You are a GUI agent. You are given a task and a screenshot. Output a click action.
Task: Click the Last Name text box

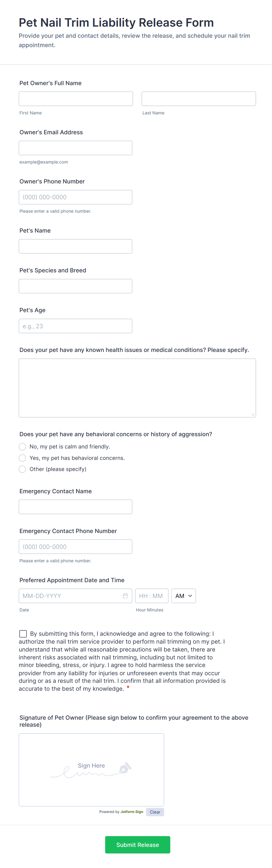199,99
